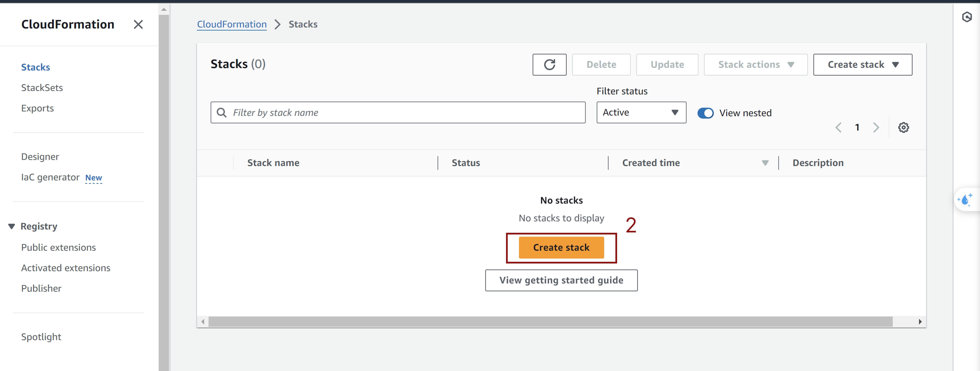Image resolution: width=980 pixels, height=371 pixels.
Task: Click the horizontal scrollbar under the table
Action: click(550, 322)
